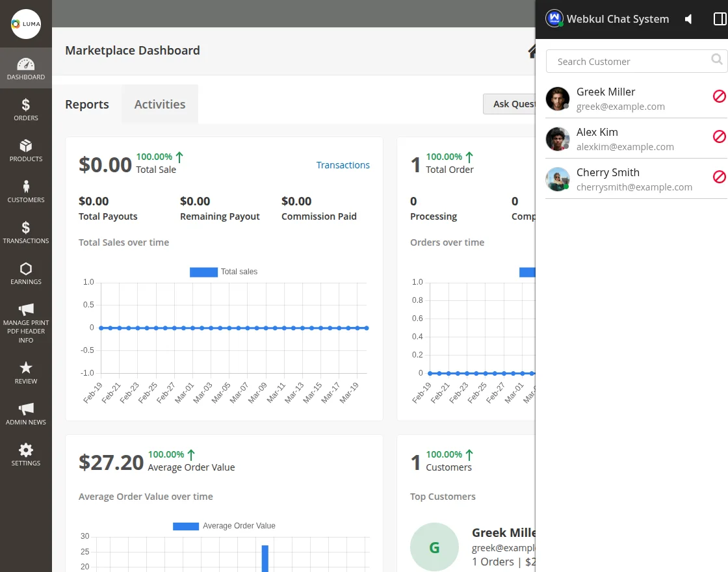Toggle Total sales legend color box
This screenshot has width=728, height=572.
pyautogui.click(x=203, y=272)
